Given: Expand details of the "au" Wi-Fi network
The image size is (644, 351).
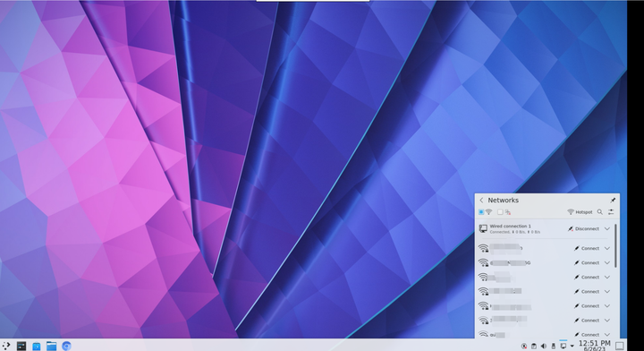Looking at the screenshot, I should [x=607, y=335].
